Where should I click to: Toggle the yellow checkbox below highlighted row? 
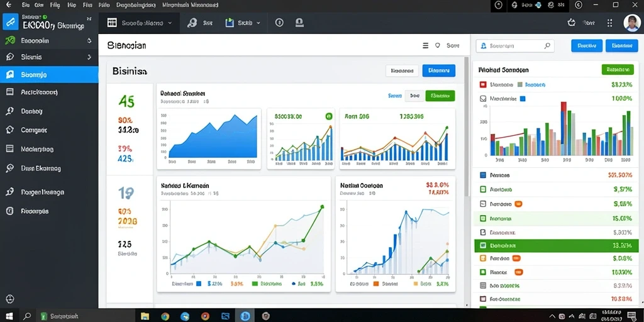tap(483, 258)
